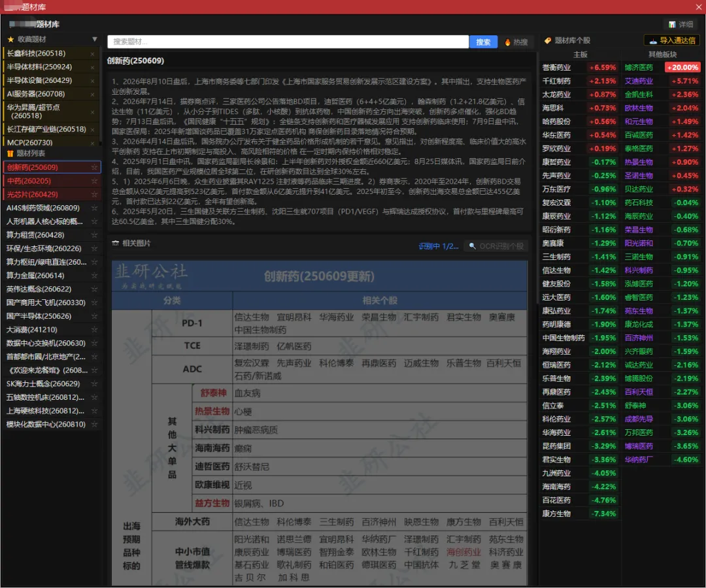Toggle favorite star on 英伟达概念(260622)
The width and height of the screenshot is (706, 588).
(94, 289)
